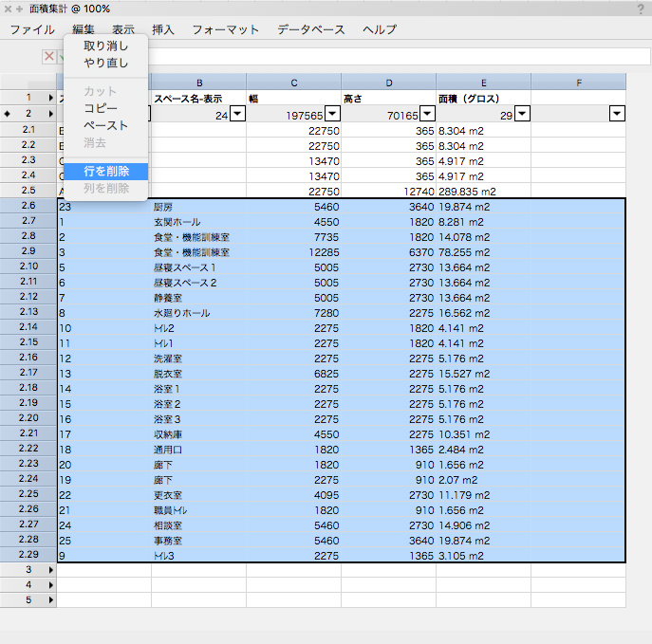
Task: Collapse row 2 disclosure triangle
Action: click(x=50, y=114)
